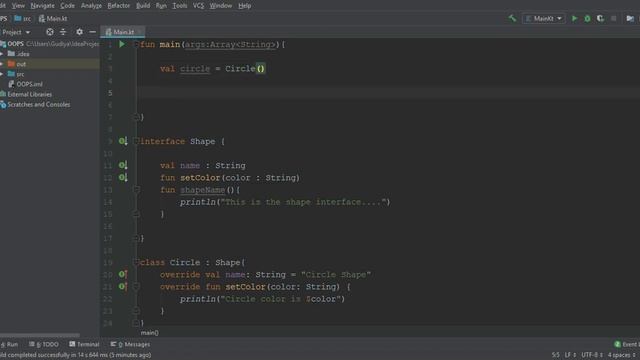Viewport: 640px width, 360px height.
Task: Collapse the class Circle fold marker on line 19
Action: point(136,262)
